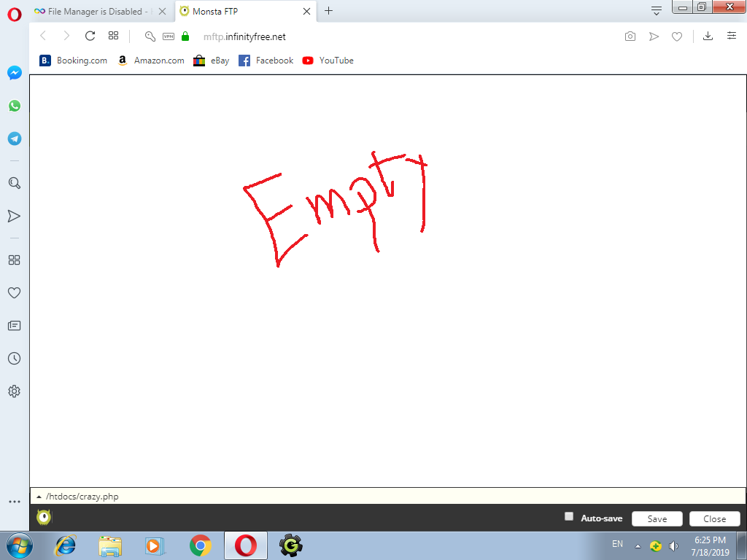The height and width of the screenshot is (560, 747).
Task: Open Opera settings gear icon
Action: click(14, 392)
